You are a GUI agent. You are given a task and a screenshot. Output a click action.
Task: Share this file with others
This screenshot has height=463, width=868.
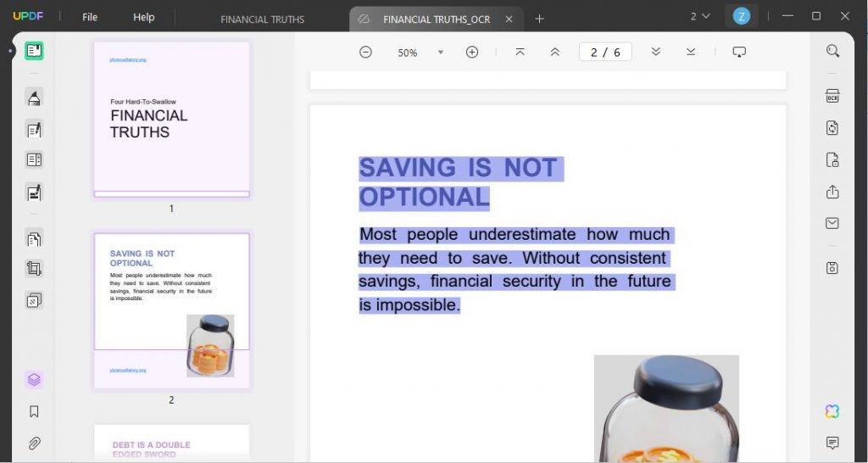coord(832,192)
